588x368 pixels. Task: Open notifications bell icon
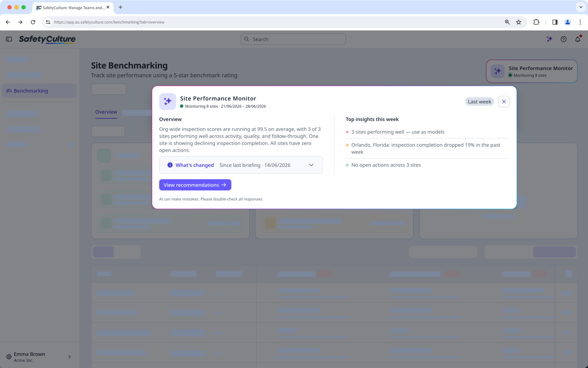[577, 39]
